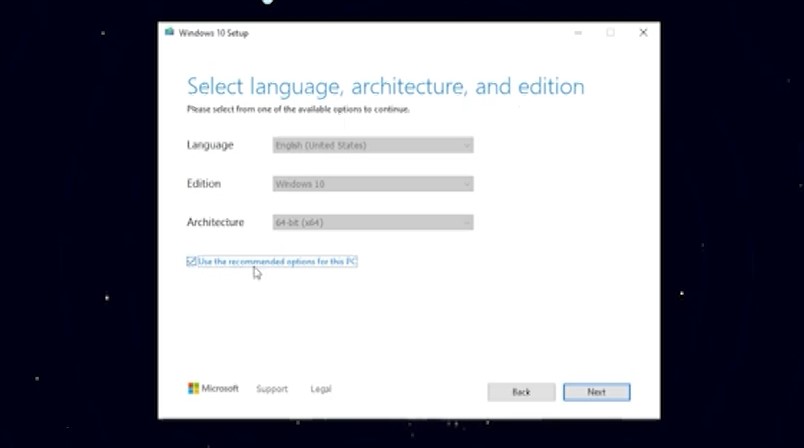The height and width of the screenshot is (448, 804).
Task: Click the 'Select language, architecture, and edition' heading
Action: (x=386, y=86)
